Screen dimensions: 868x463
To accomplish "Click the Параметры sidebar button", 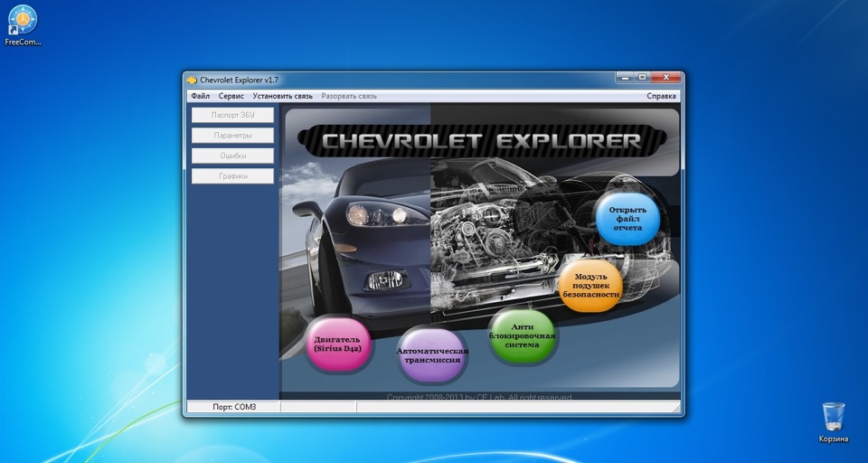I will tap(232, 135).
